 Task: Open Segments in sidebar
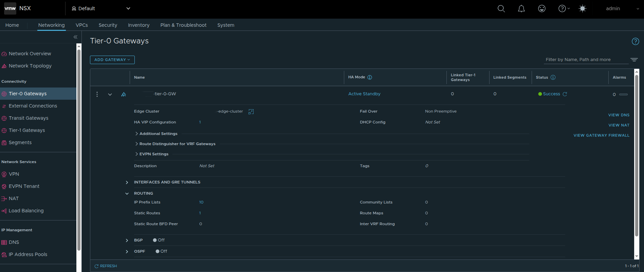pyautogui.click(x=20, y=142)
